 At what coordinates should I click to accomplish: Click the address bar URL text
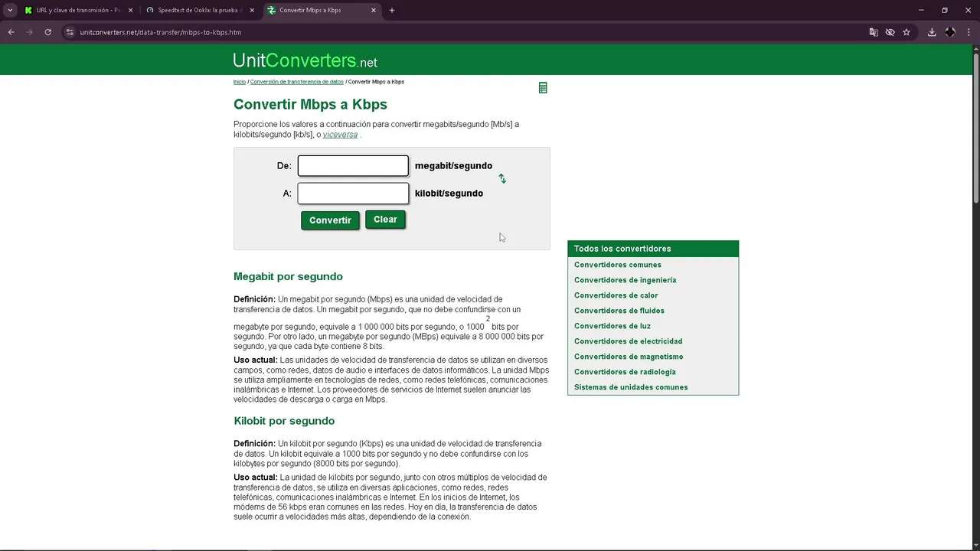(x=161, y=32)
